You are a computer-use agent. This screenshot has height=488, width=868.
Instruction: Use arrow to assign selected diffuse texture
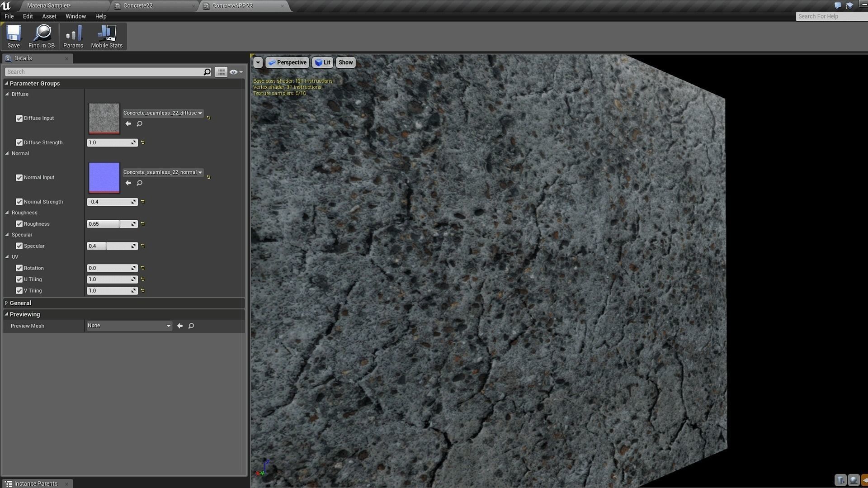pos(128,123)
